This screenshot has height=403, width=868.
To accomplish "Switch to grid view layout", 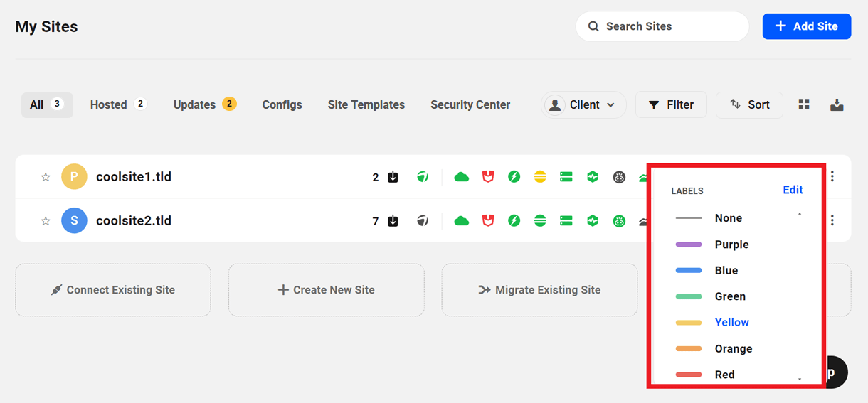I will click(804, 104).
